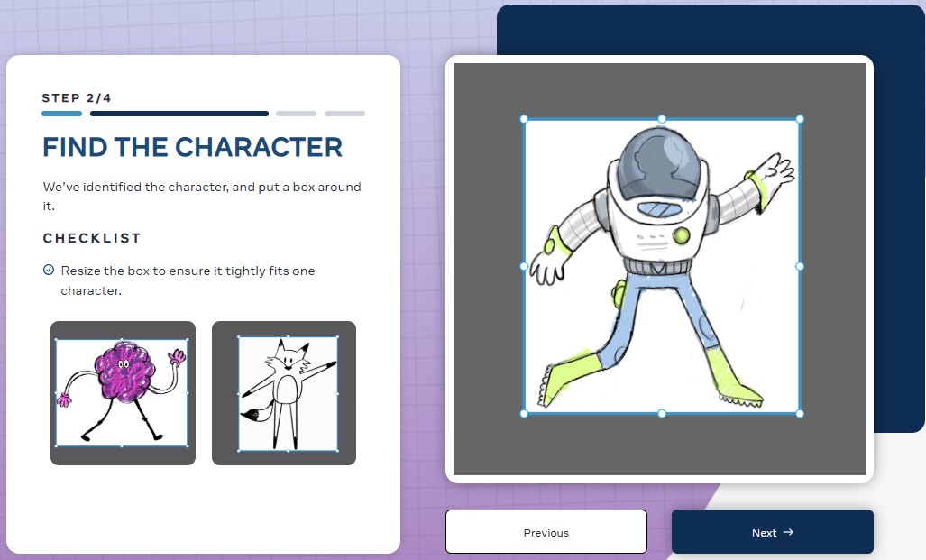Image resolution: width=926 pixels, height=560 pixels.
Task: Click the first progress bar segment
Action: 62,114
